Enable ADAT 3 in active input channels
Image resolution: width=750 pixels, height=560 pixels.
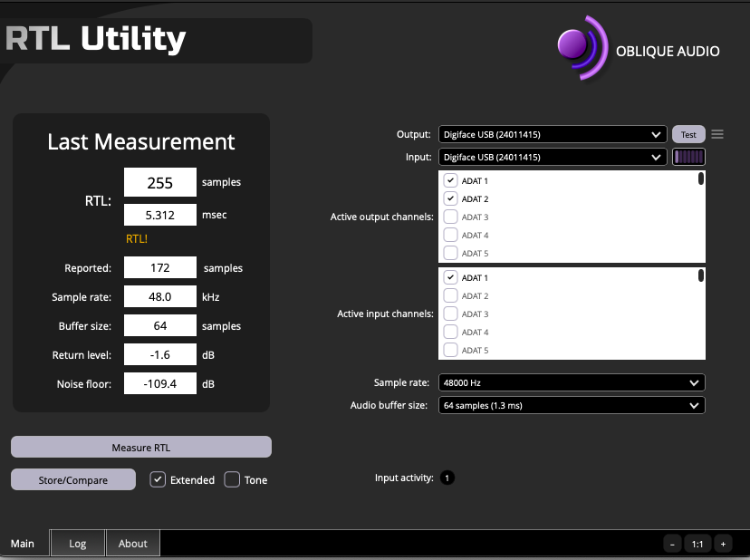tap(450, 314)
